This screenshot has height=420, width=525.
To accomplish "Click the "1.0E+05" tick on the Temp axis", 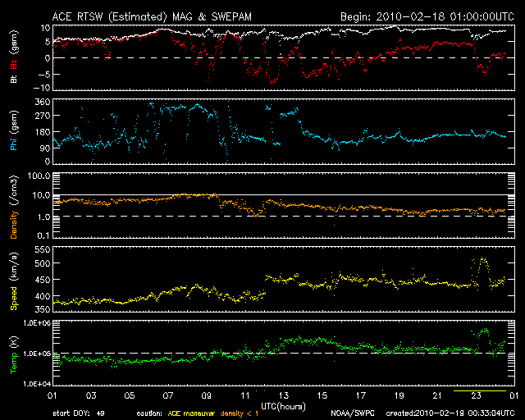I will [x=37, y=354].
